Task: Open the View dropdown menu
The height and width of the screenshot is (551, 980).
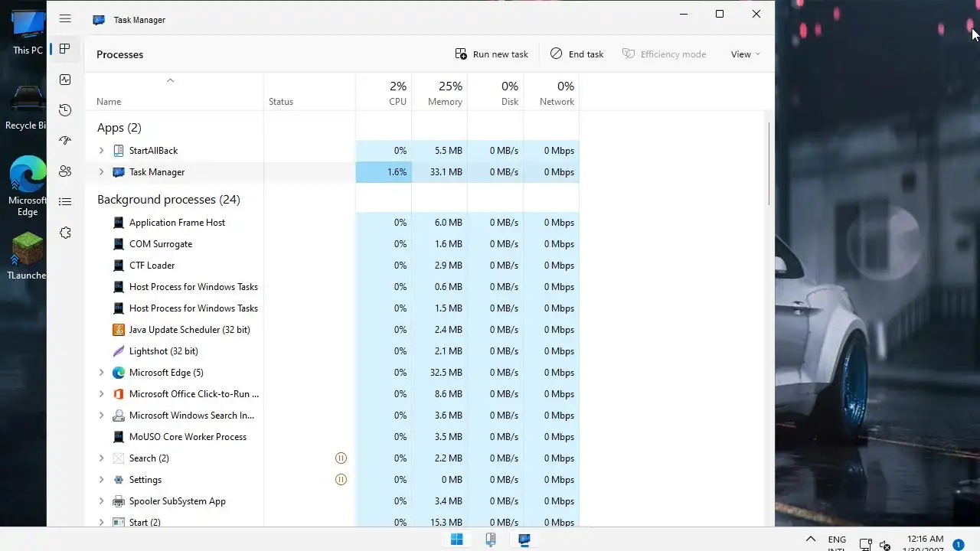Action: (x=745, y=54)
